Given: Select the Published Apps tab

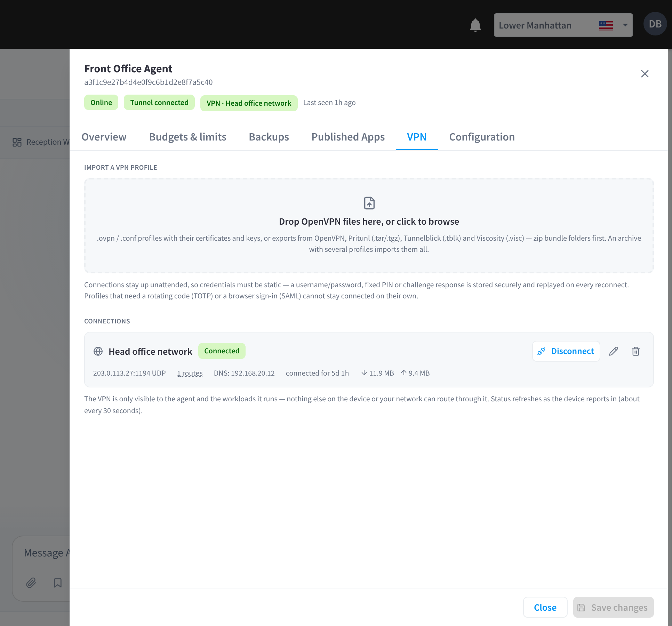Looking at the screenshot, I should tap(348, 137).
